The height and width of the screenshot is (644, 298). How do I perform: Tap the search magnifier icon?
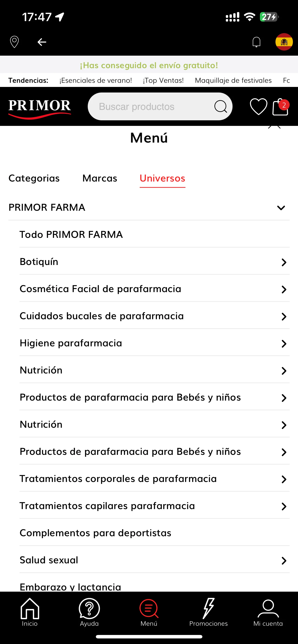pos(220,107)
